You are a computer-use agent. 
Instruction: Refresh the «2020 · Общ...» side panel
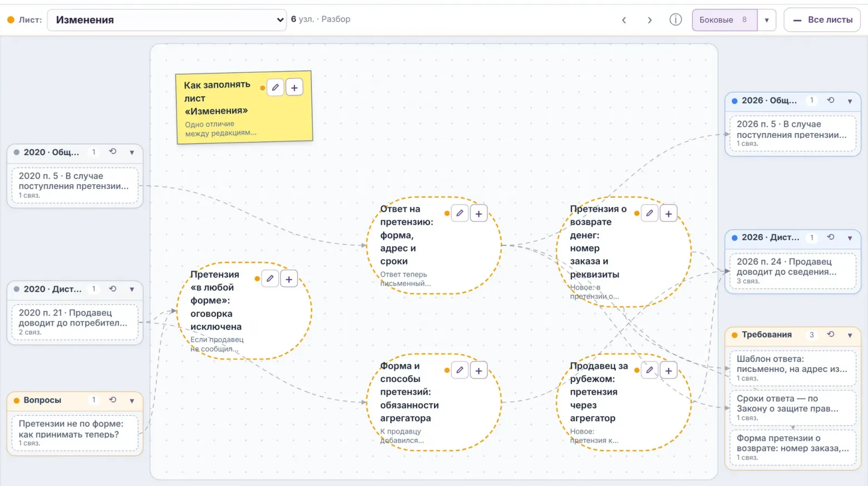coord(112,152)
